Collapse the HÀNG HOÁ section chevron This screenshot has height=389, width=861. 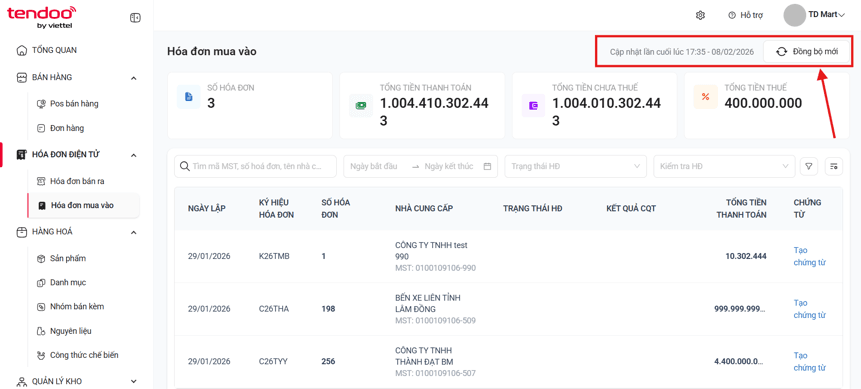point(133,232)
